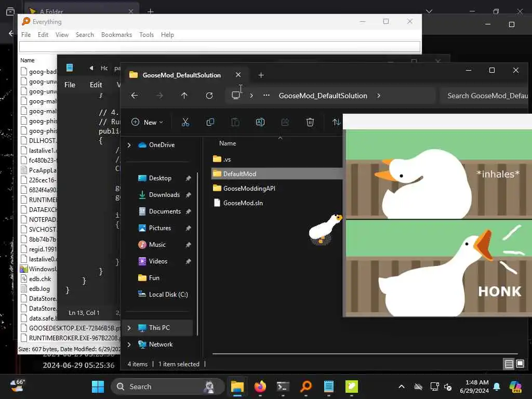This screenshot has width=532, height=399.
Task: Open Music in navigation pane
Action: tap(157, 245)
